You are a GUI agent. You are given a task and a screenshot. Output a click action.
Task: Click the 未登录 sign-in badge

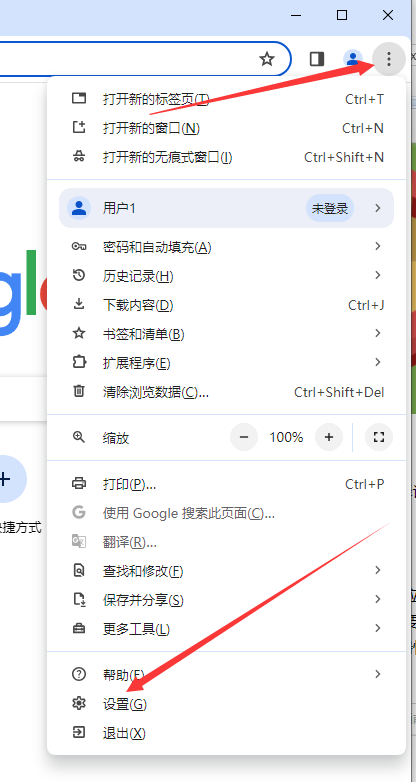pos(330,208)
